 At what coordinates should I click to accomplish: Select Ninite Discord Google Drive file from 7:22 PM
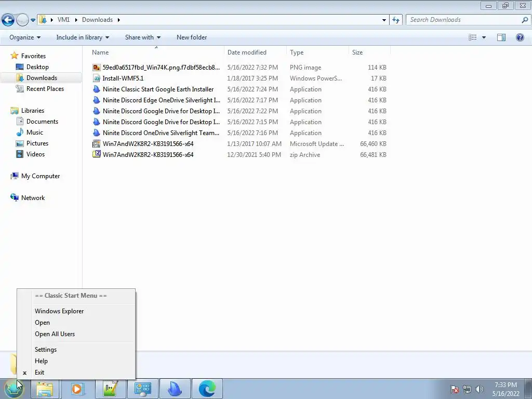coord(161,111)
